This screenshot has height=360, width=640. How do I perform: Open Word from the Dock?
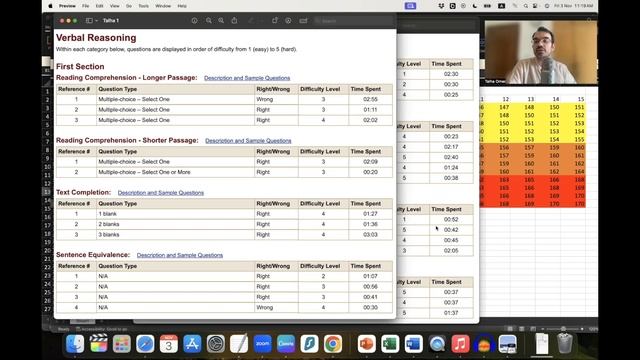pos(413,344)
